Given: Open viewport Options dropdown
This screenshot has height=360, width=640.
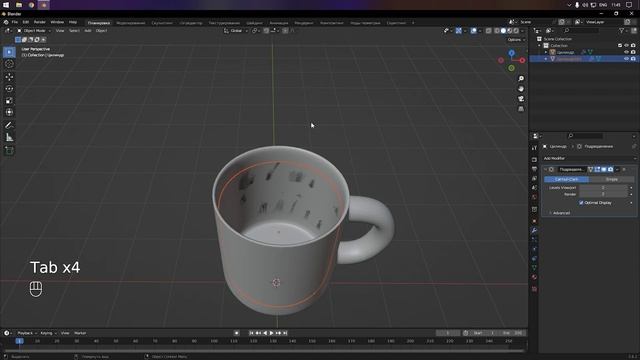Looking at the screenshot, I should (516, 40).
